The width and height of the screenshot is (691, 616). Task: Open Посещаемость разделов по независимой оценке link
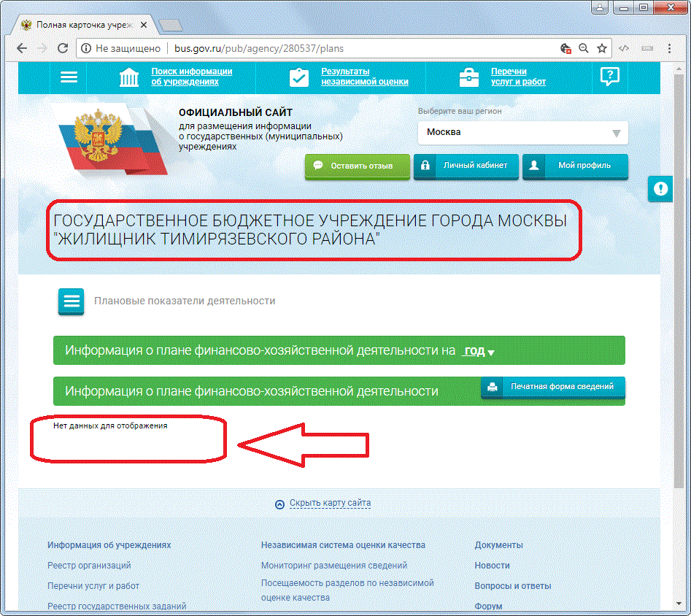[x=347, y=590]
